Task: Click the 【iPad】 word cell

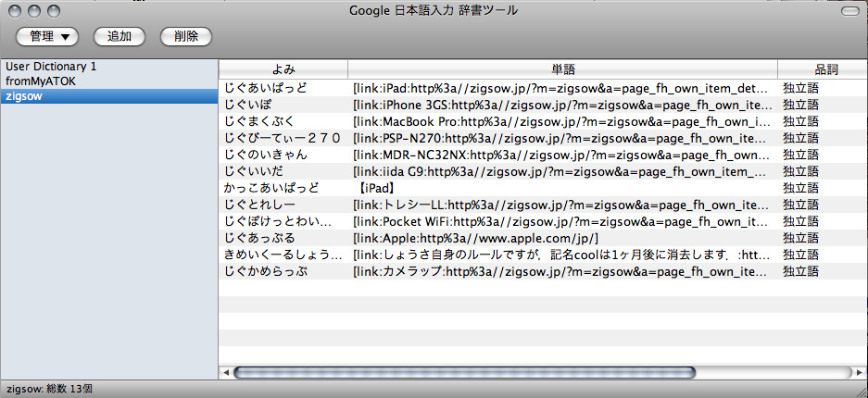Action: (x=563, y=188)
